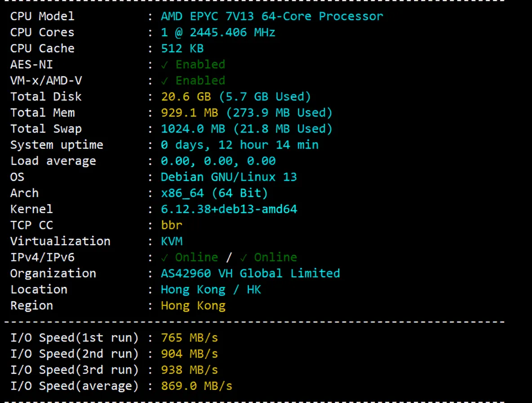Click the I/O Speed(average) label
This screenshot has width=532, height=403.
pos(74,386)
